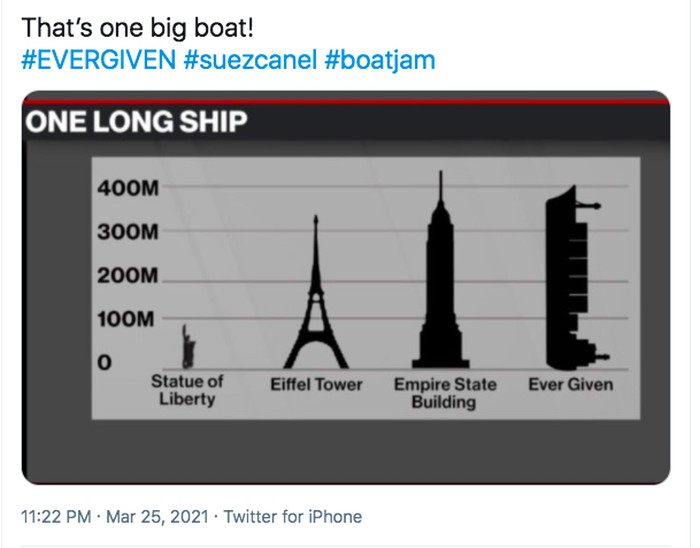Click the "Ever Given" caption text

(570, 384)
